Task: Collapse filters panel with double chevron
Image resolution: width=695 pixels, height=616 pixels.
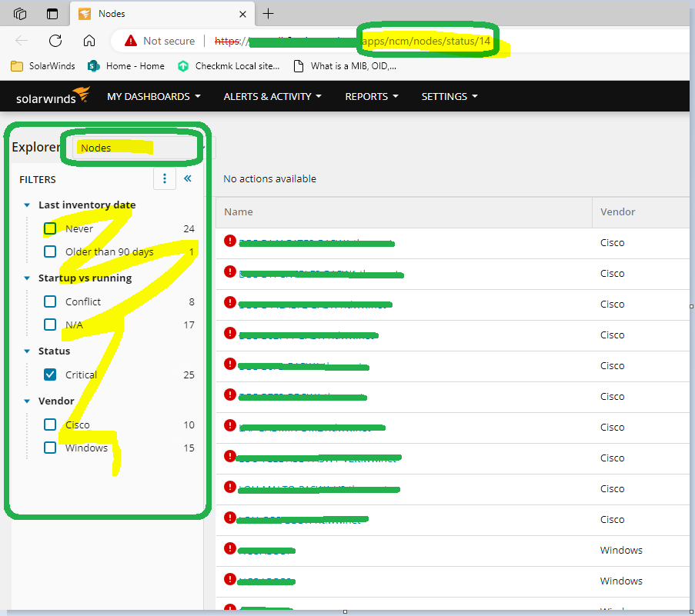Action: pos(188,178)
